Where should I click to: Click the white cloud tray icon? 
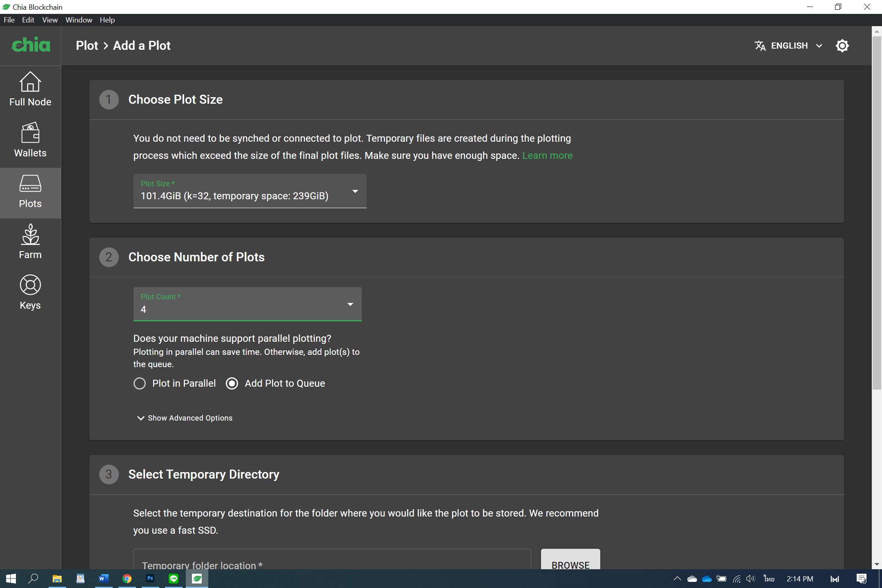692,579
